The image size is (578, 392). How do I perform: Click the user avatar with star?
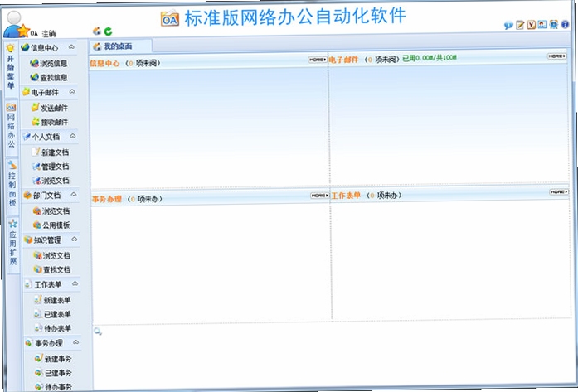(x=16, y=25)
